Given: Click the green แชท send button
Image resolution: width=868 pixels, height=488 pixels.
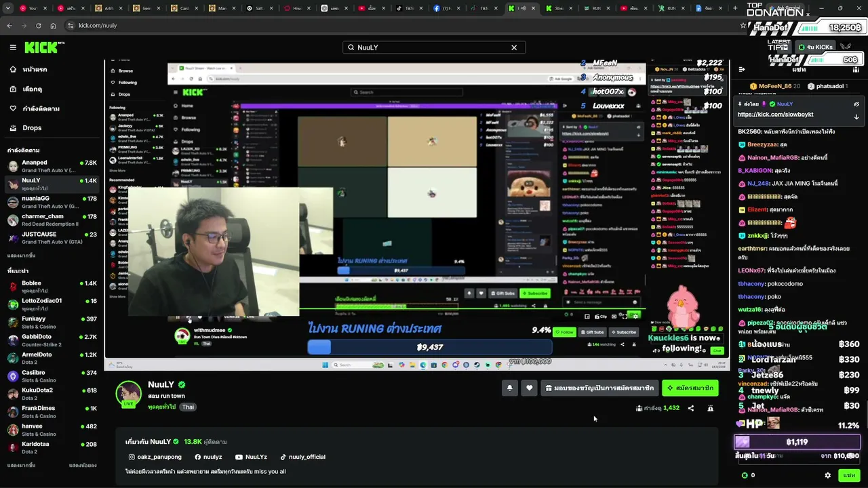Looking at the screenshot, I should click(x=849, y=475).
